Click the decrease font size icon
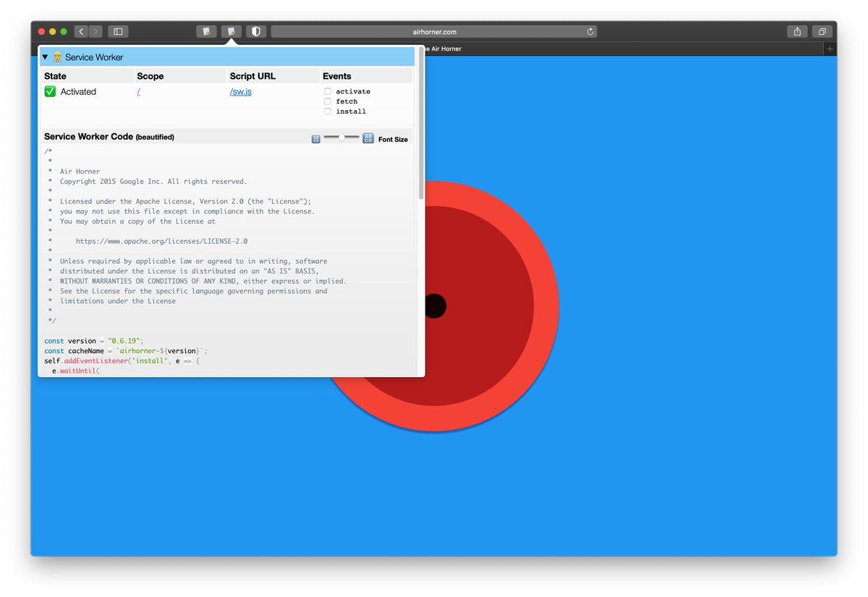Viewport: 868px width, 597px height. (x=316, y=139)
